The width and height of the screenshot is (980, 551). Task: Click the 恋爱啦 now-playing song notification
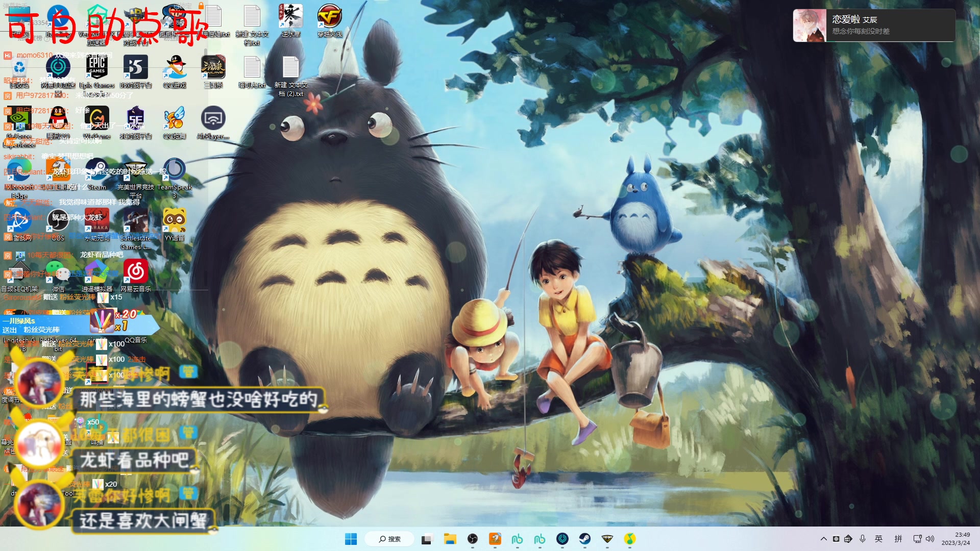[874, 25]
